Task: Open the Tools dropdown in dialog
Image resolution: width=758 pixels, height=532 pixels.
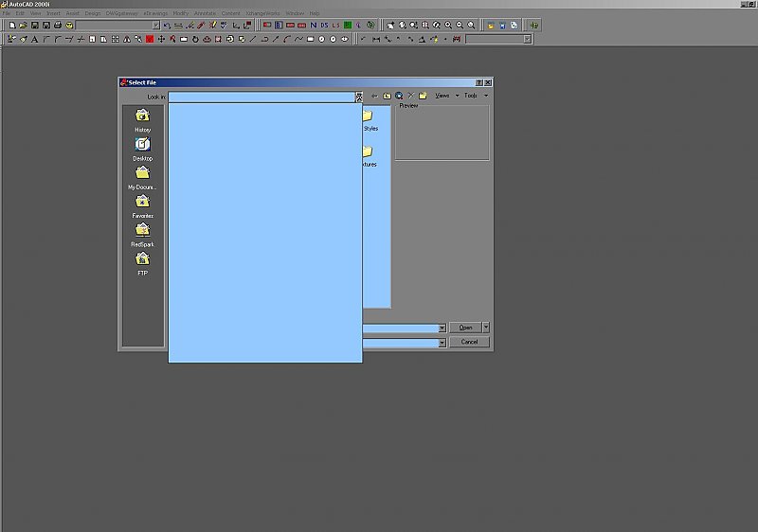Action: point(475,96)
